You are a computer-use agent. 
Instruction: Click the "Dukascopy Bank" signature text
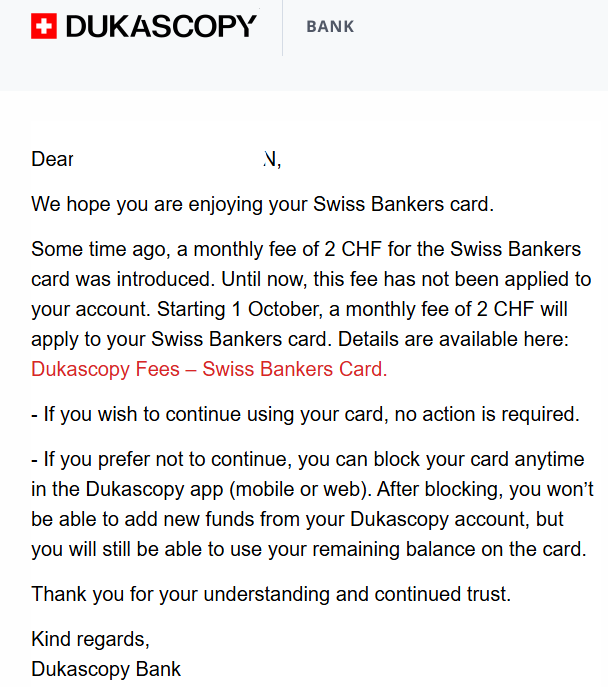106,669
